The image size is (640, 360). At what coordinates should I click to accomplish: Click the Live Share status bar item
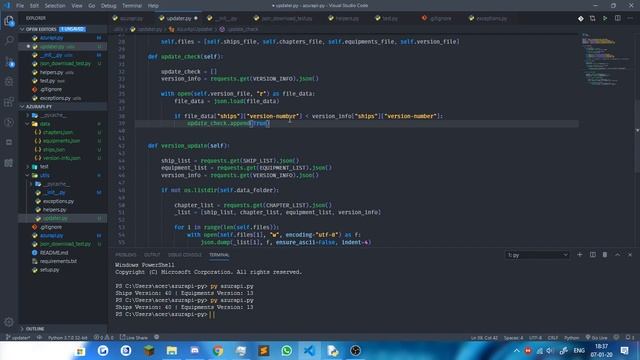tap(134, 338)
